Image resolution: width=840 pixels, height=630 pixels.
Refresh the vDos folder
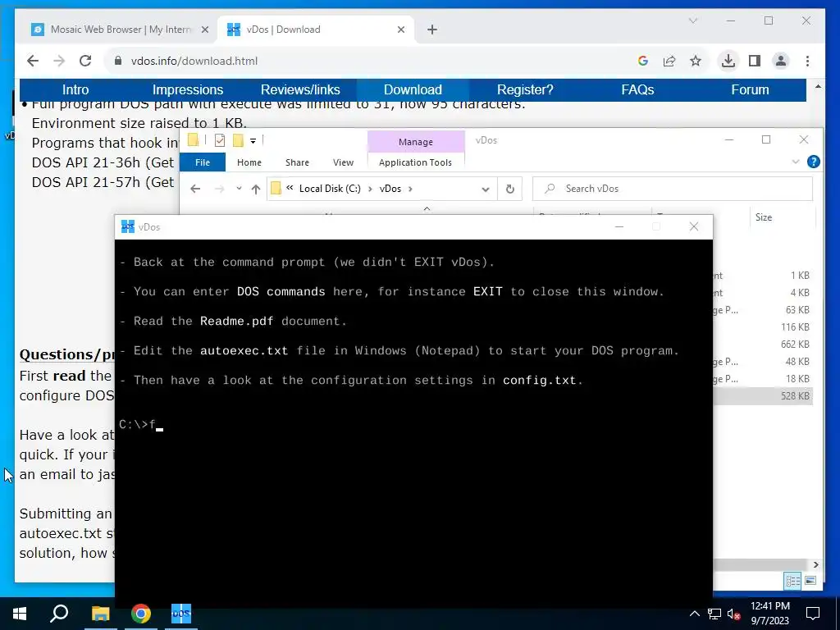[510, 189]
